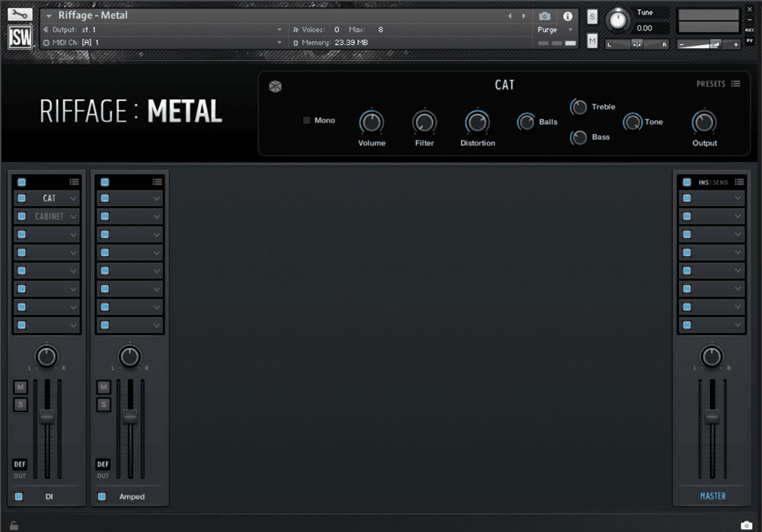Open PRESETS text button
The height and width of the screenshot is (532, 762).
pos(710,84)
